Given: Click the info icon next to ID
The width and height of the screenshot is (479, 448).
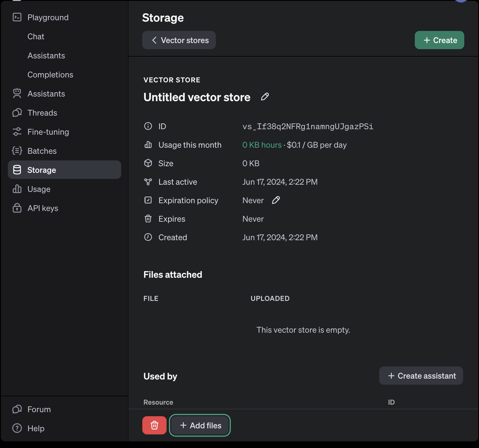Looking at the screenshot, I should (148, 126).
